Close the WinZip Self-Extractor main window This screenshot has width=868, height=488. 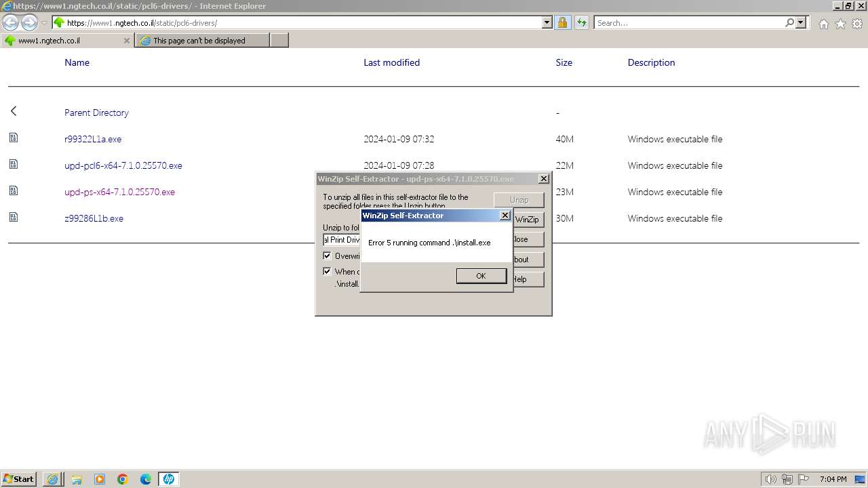coord(543,179)
